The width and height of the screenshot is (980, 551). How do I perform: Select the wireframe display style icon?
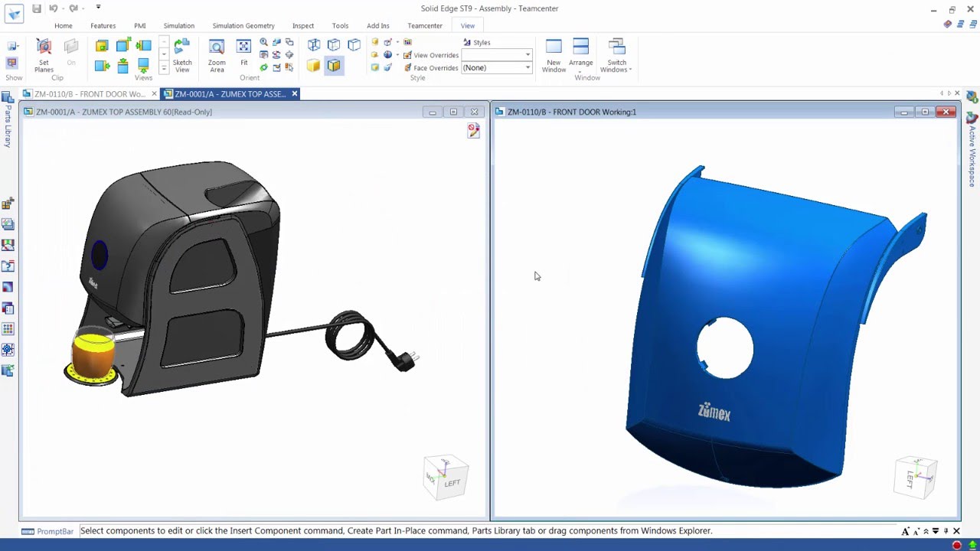pyautogui.click(x=314, y=45)
